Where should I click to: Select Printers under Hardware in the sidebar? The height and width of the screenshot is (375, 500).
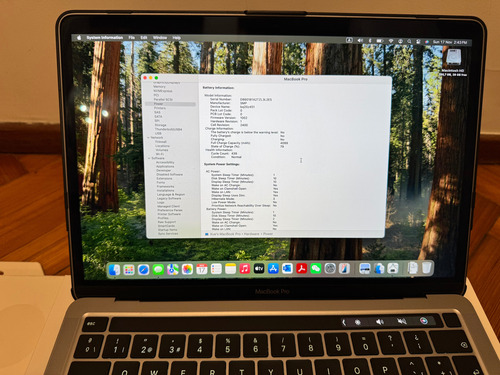[160, 108]
